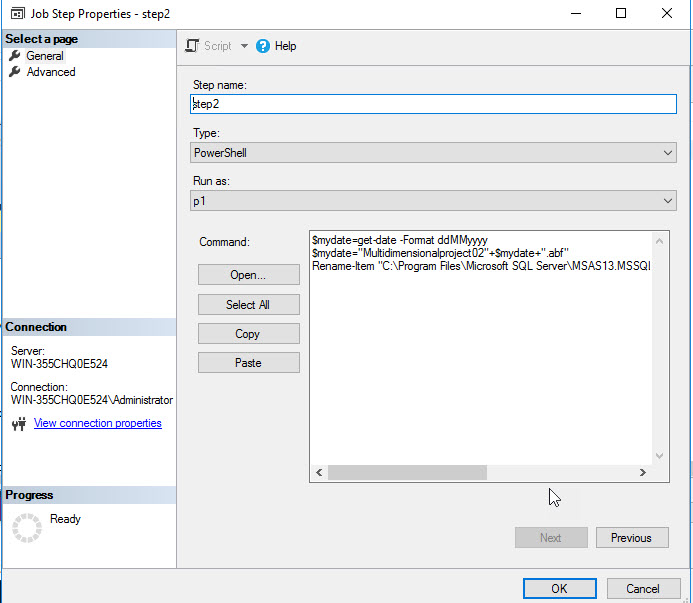This screenshot has height=603, width=693.
Task: Click the Cancel button
Action: (643, 588)
